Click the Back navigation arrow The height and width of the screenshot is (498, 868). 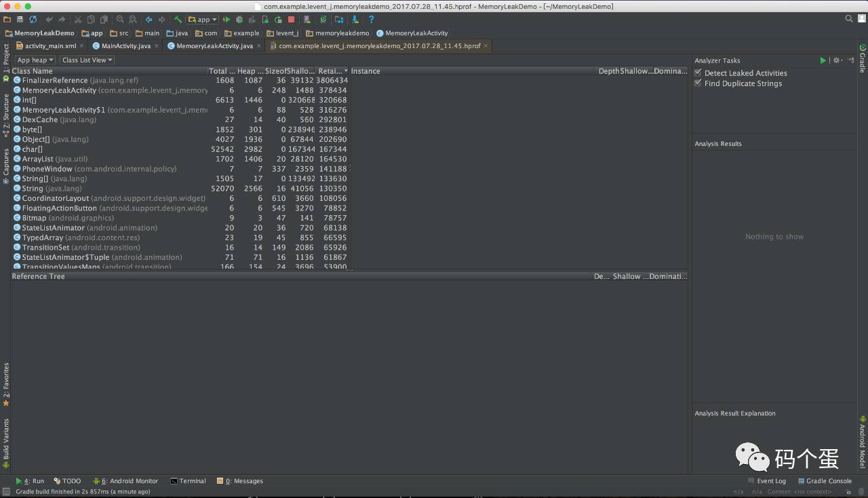[149, 20]
